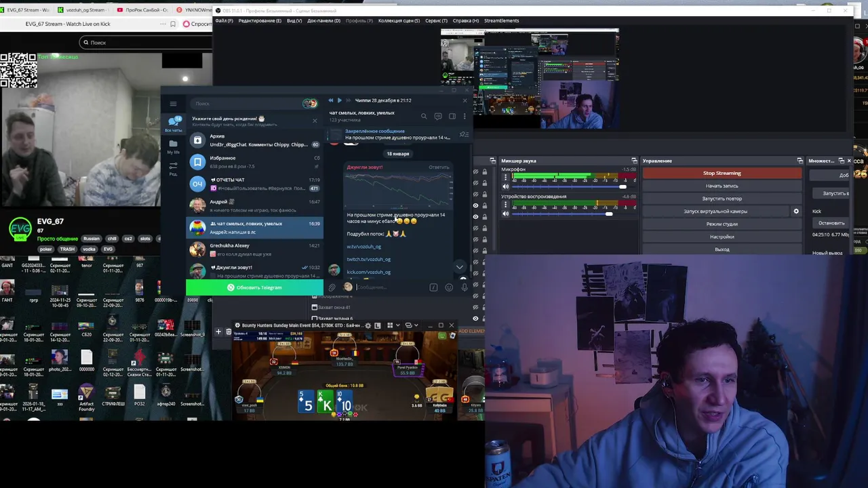
Task: Open Архив chat row in Telegram
Action: 255,140
